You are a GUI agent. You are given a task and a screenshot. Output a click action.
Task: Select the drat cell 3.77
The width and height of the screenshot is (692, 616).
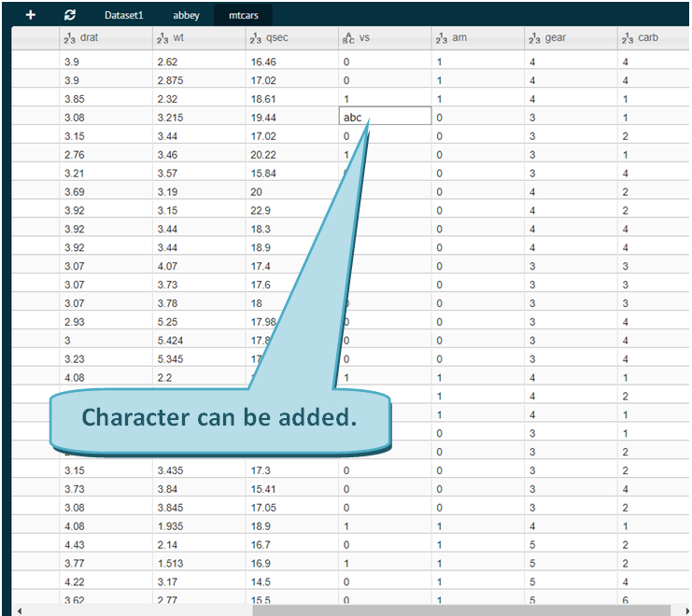tap(106, 563)
